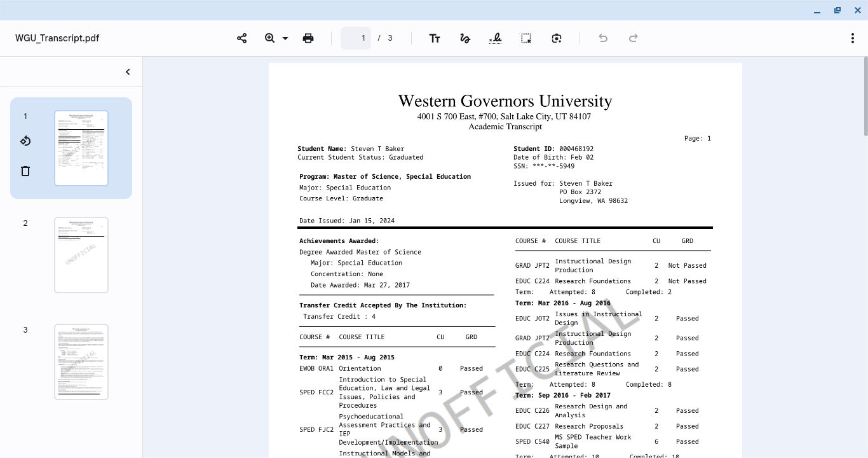Delete page 1 with the trash icon
868x458 pixels.
coord(25,171)
